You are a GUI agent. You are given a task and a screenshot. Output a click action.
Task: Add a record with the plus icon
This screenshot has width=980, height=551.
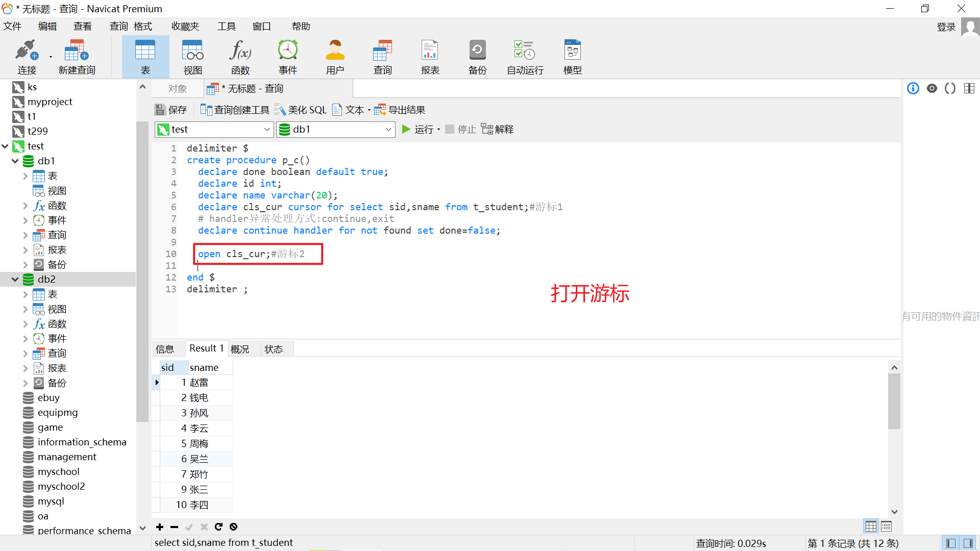pos(160,527)
